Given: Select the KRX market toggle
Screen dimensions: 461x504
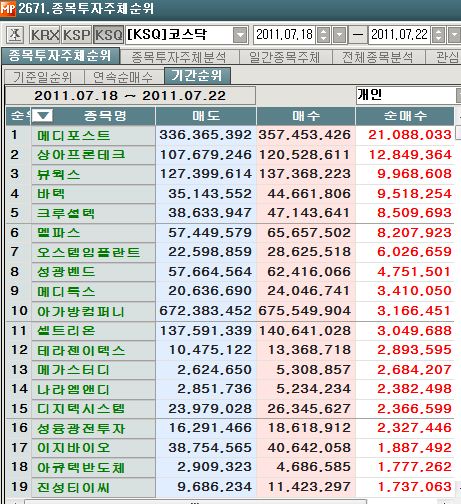Looking at the screenshot, I should (45, 35).
